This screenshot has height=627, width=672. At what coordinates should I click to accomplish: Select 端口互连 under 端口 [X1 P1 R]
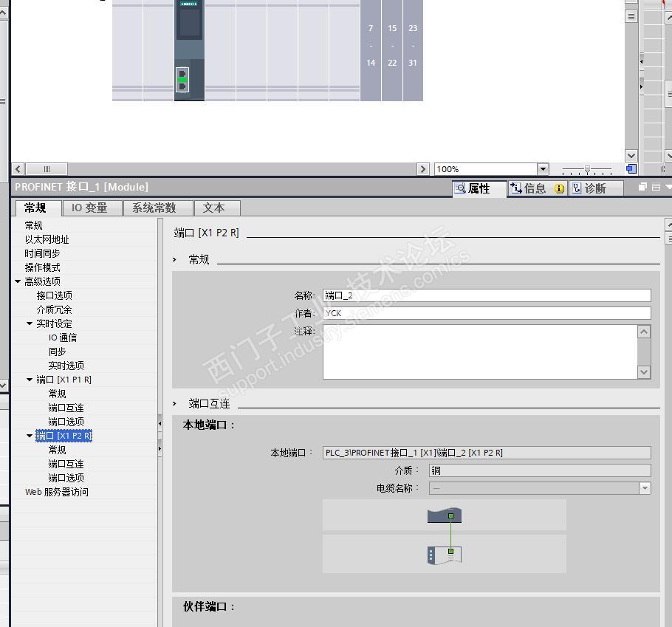point(66,408)
